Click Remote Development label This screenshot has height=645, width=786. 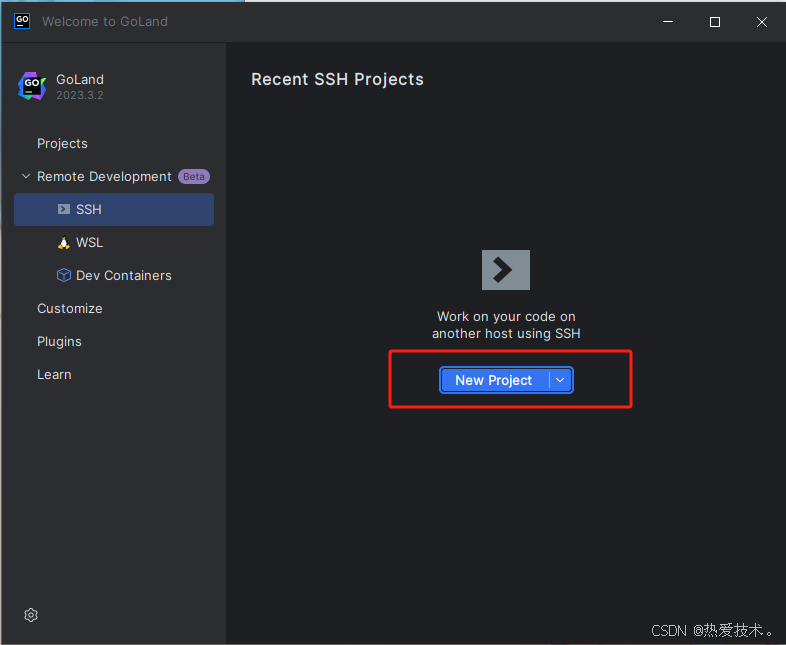pos(104,176)
